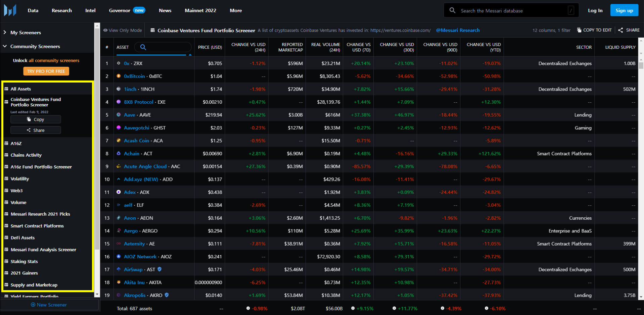644x315 pixels.
Task: Click the Acash Coin icon
Action: pos(119,141)
